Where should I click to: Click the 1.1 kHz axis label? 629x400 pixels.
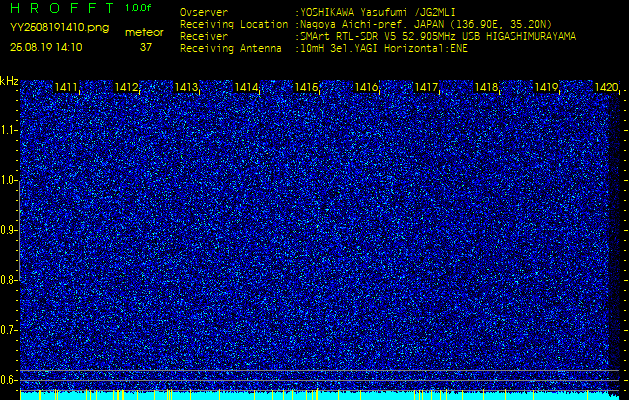pyautogui.click(x=9, y=130)
